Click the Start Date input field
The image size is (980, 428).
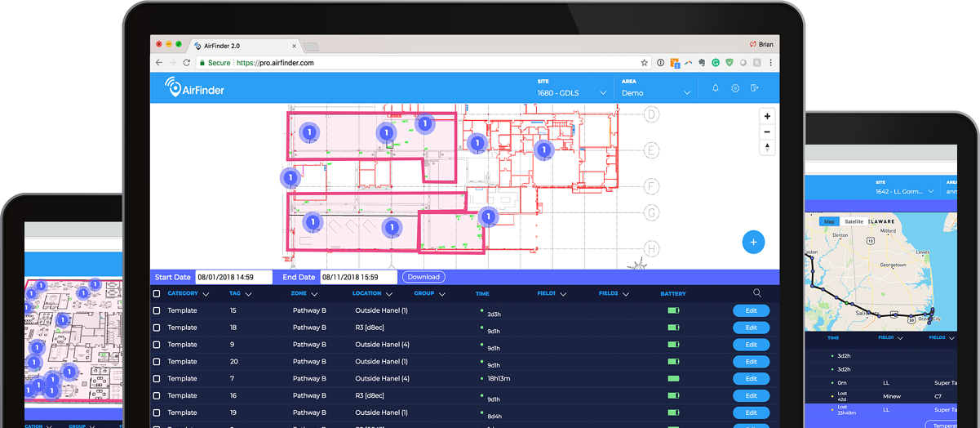coord(233,277)
